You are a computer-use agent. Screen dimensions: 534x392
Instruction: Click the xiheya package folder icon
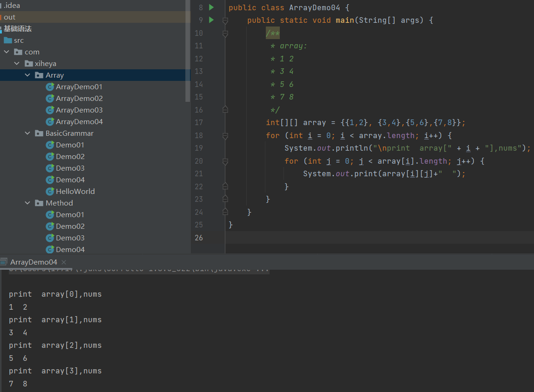(29, 64)
